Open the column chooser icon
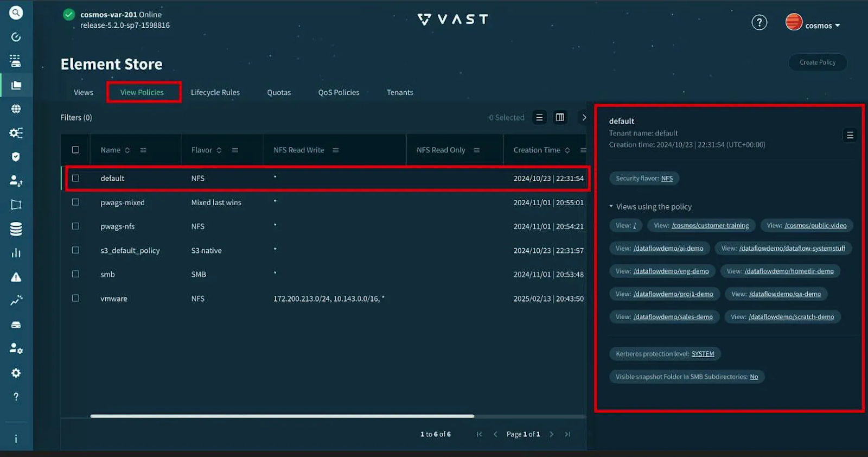Screen dimensions: 868x457 560,117
